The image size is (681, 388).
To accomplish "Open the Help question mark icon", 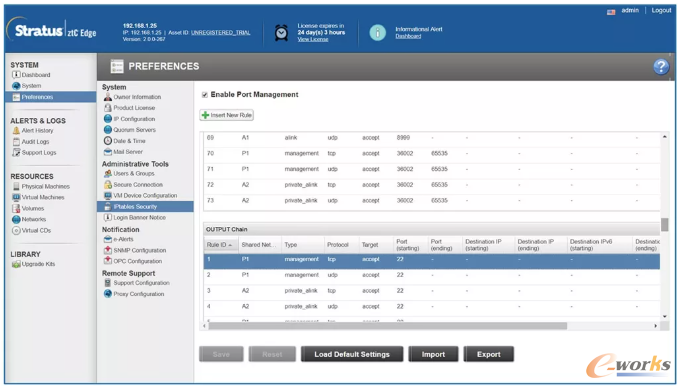I will 661,66.
